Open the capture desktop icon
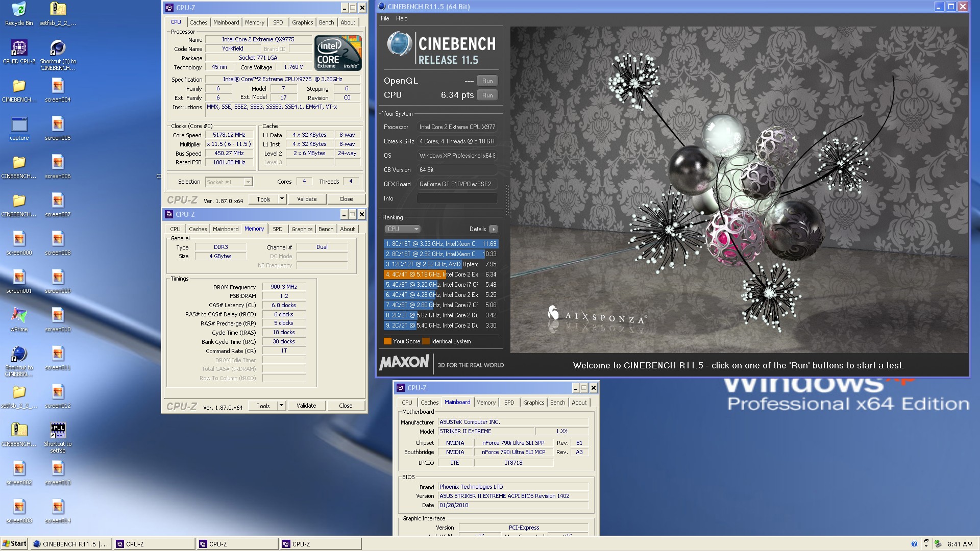 (19, 129)
